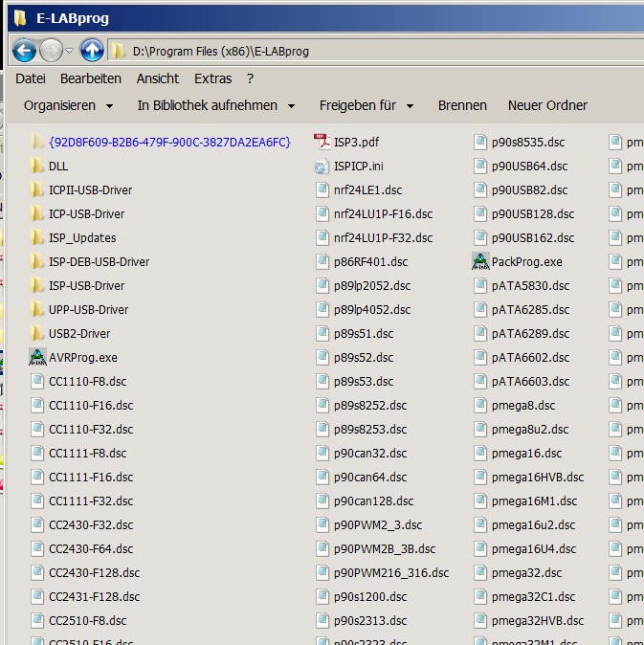Open the Extras menu
Image resolution: width=644 pixels, height=645 pixels.
213,78
